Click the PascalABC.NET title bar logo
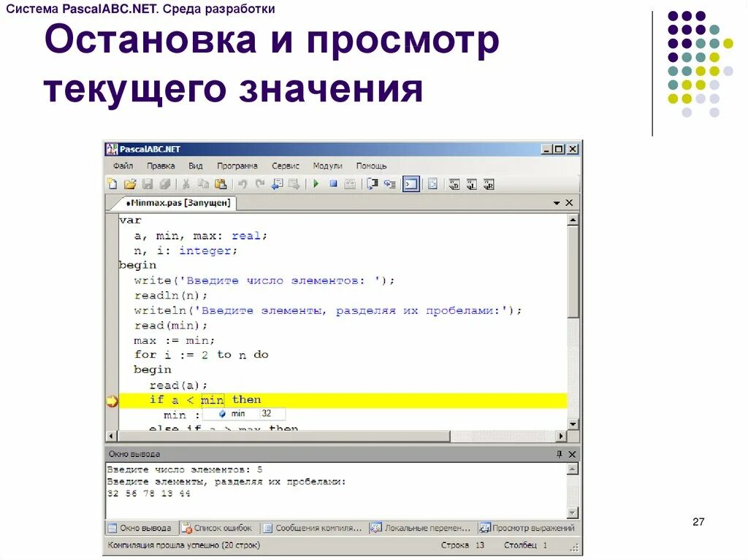Image resolution: width=748 pixels, height=560 pixels. pos(112,149)
